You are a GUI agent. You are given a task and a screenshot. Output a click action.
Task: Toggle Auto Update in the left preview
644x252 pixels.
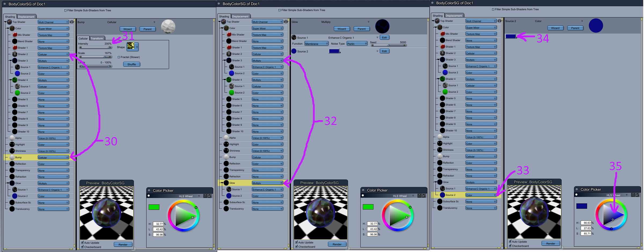tap(82, 243)
